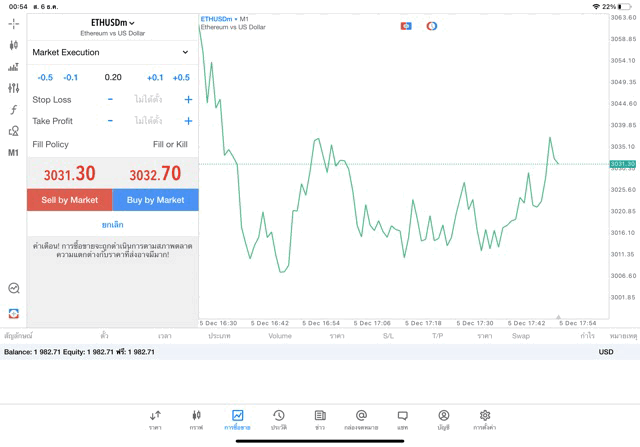The height and width of the screenshot is (447, 640).
Task: Change the M1 timeframe in sidebar
Action: pos(14,153)
